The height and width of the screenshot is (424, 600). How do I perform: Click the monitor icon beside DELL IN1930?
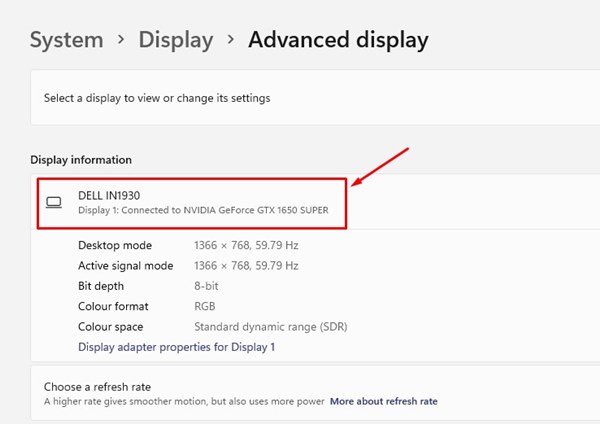[54, 202]
